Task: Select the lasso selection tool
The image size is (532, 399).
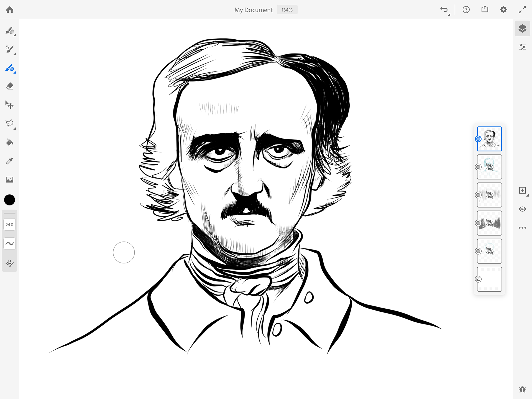Action: tap(9, 123)
